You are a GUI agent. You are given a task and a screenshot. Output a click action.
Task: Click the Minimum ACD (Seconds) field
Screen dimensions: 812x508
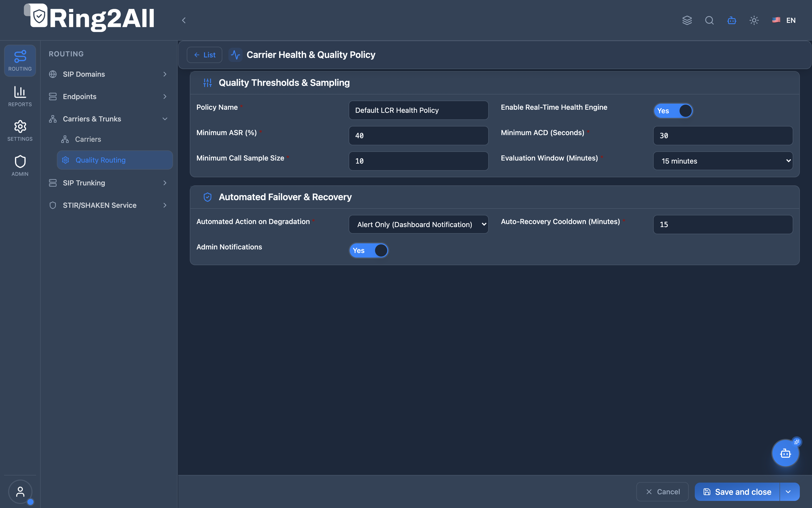(x=723, y=136)
